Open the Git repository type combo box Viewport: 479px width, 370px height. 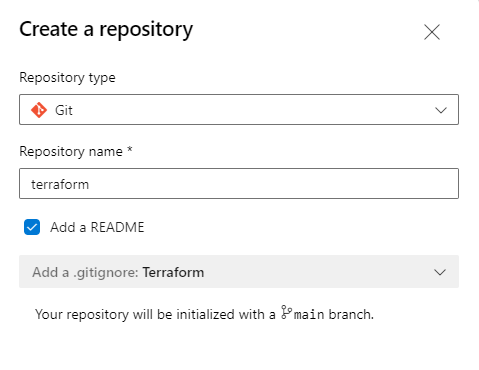(x=239, y=110)
